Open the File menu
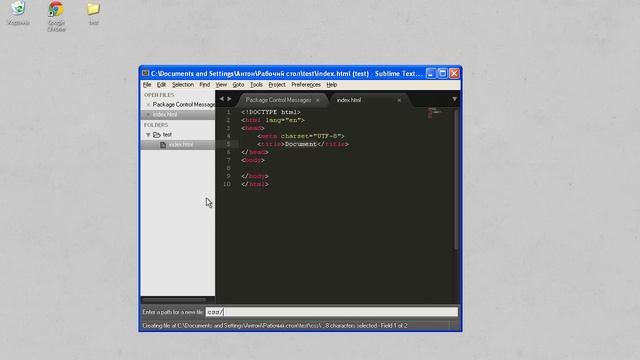Image resolution: width=640 pixels, height=360 pixels. point(147,84)
